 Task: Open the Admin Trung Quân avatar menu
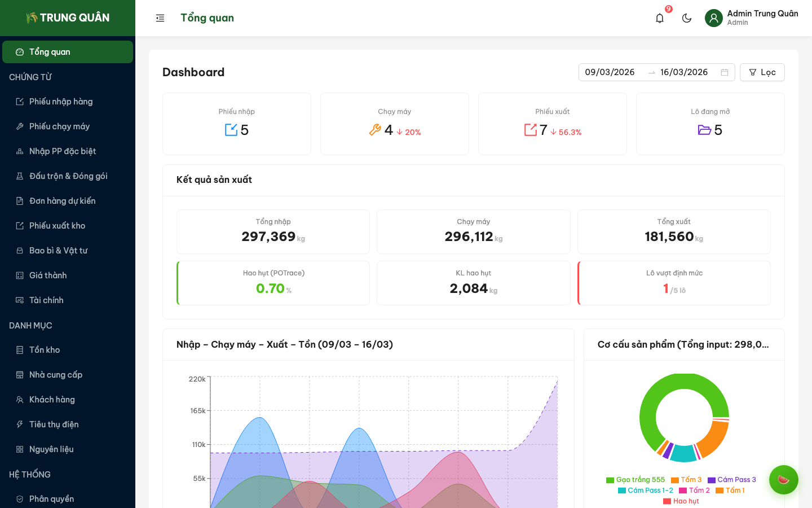tap(714, 18)
